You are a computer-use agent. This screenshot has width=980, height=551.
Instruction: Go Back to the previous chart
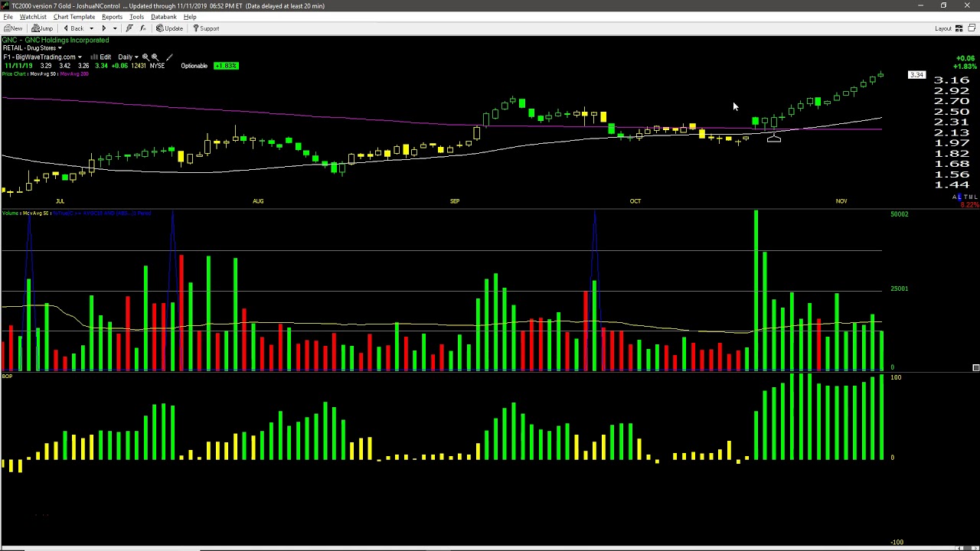tap(73, 28)
